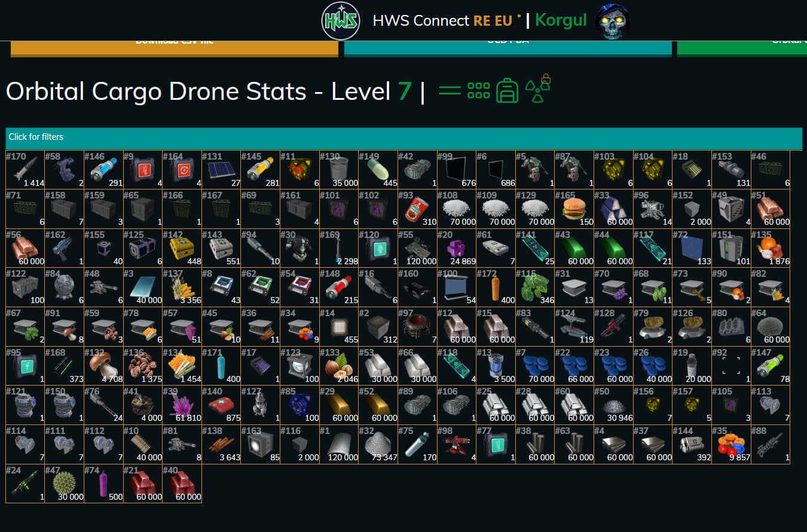This screenshot has width=807, height=532.
Task: Select item slot #35 colorful fruits
Action: point(731,445)
